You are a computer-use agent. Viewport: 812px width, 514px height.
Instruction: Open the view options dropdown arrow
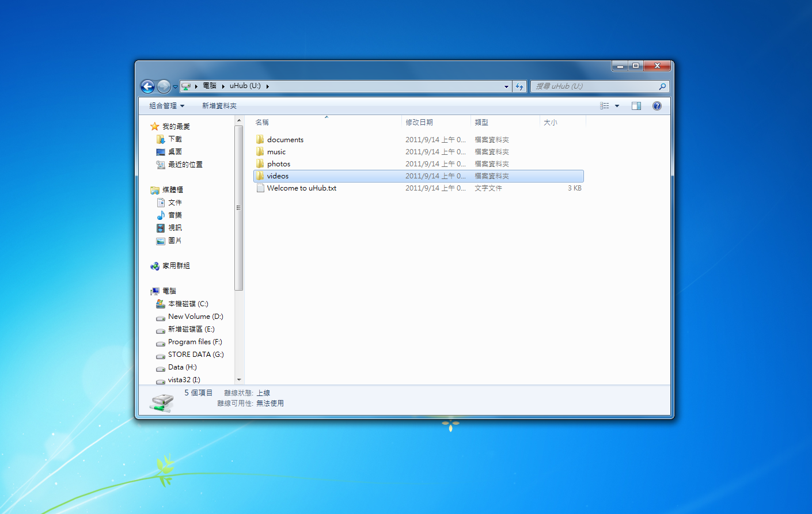pos(617,106)
